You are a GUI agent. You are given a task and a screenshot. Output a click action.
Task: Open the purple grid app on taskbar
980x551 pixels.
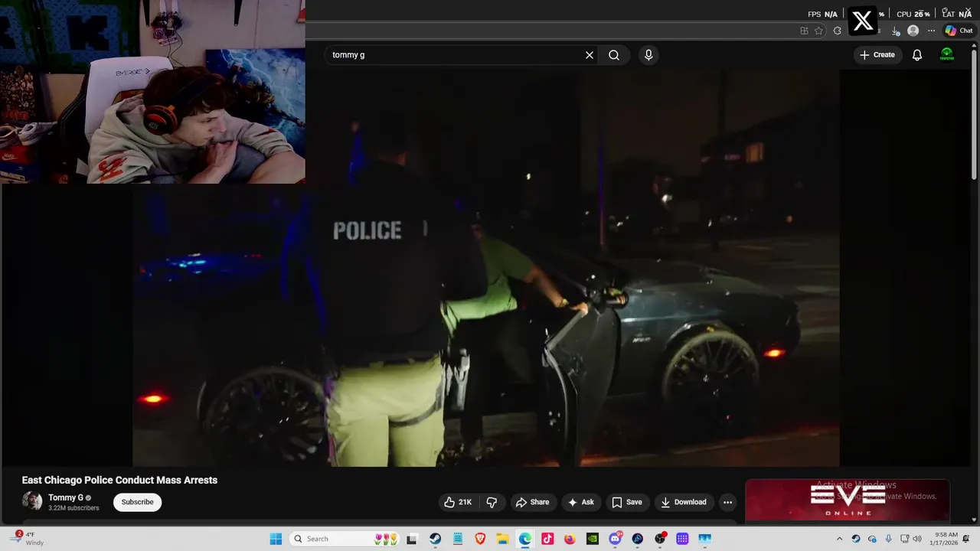click(682, 539)
